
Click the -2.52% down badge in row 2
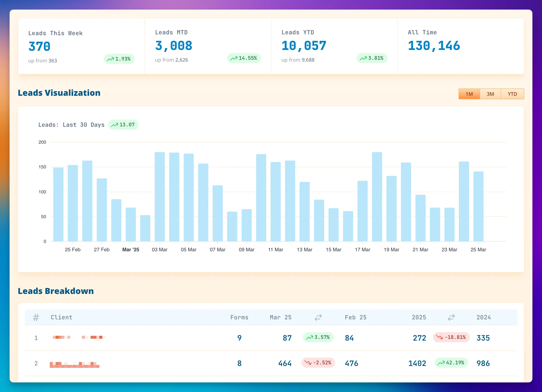coord(318,363)
